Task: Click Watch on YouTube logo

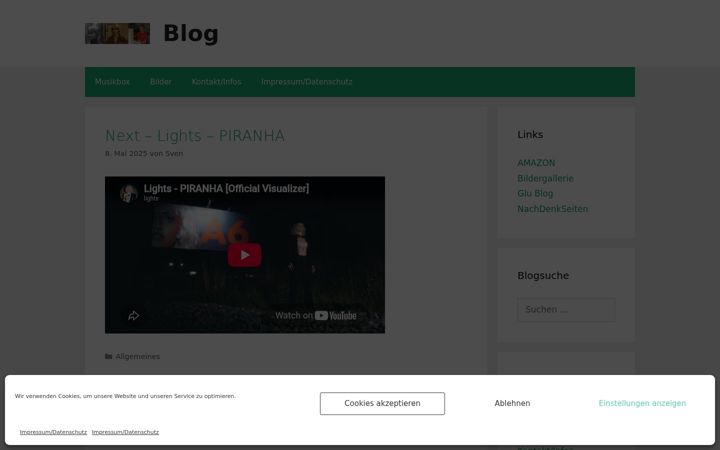Action: point(316,315)
